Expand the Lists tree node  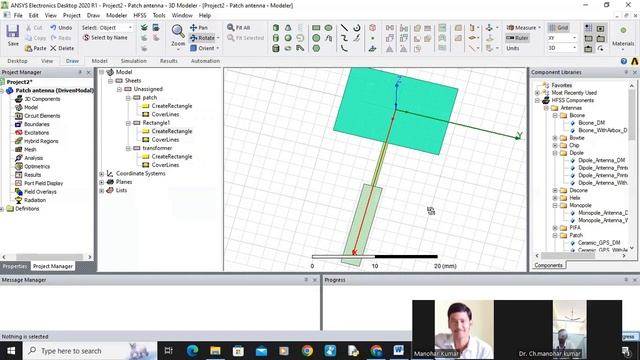[102, 190]
